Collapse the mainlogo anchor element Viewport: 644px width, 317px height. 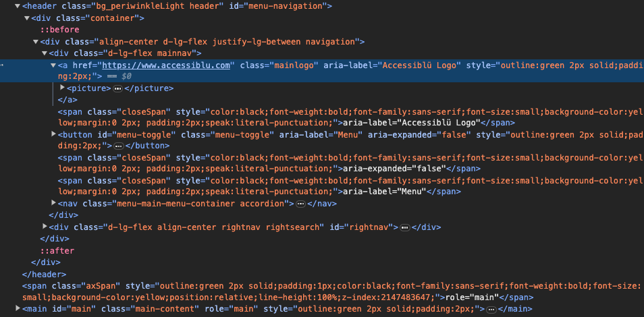pyautogui.click(x=54, y=65)
